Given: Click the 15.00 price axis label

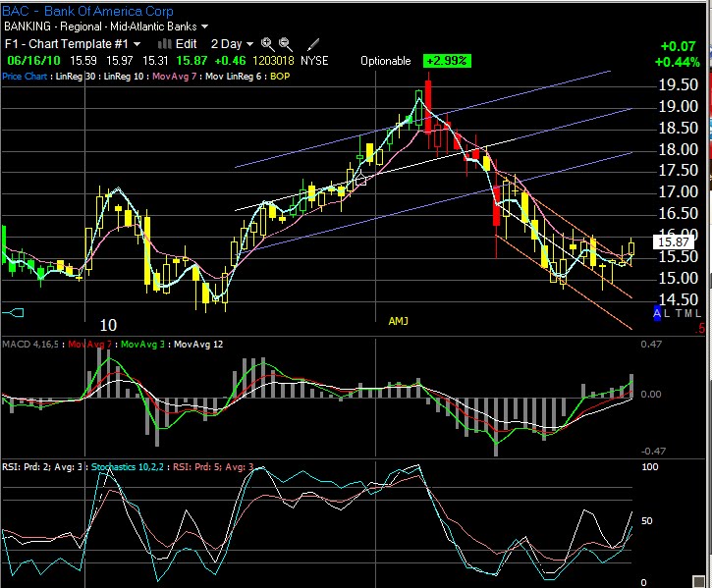Looking at the screenshot, I should 678,278.
